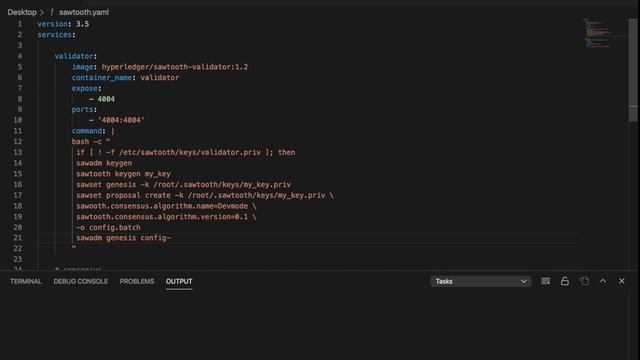The height and width of the screenshot is (360, 640).
Task: Click 'sawtooth keygen my_key' line
Action: pos(123,174)
